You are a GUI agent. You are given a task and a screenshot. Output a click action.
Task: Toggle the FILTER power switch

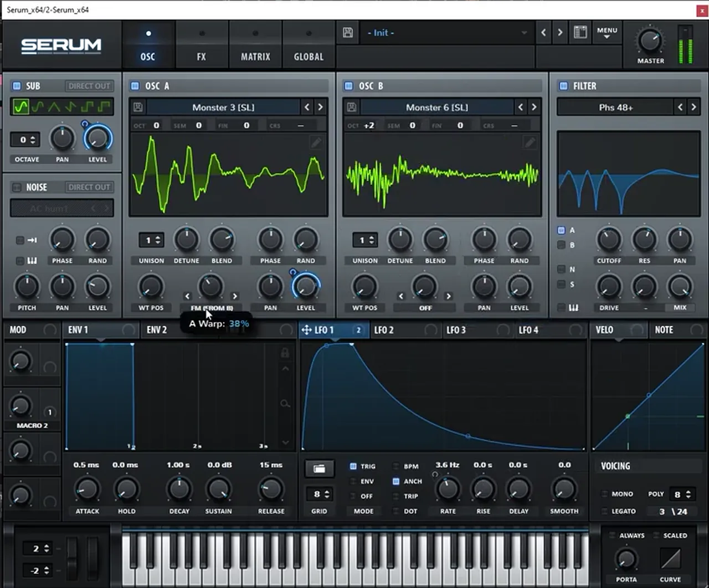point(563,86)
